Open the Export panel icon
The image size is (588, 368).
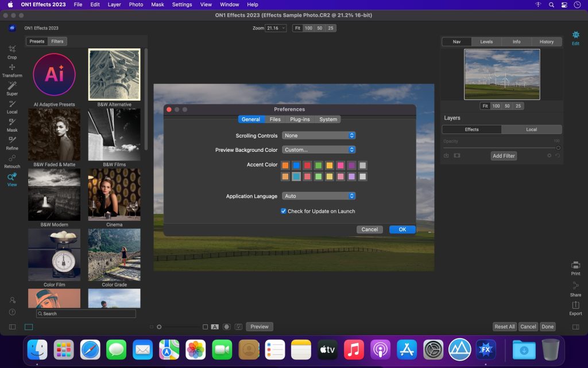click(575, 308)
